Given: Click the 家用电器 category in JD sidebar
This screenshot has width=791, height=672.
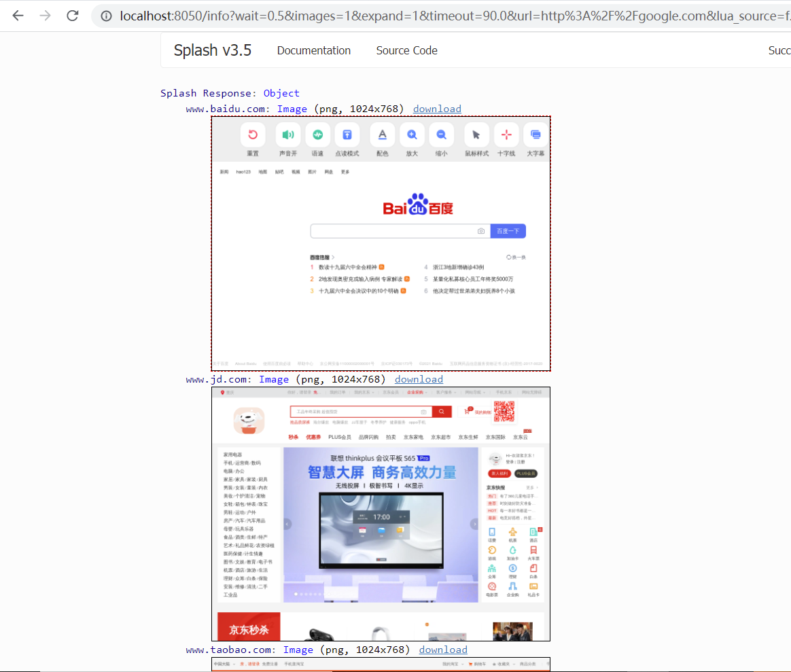Looking at the screenshot, I should (232, 455).
